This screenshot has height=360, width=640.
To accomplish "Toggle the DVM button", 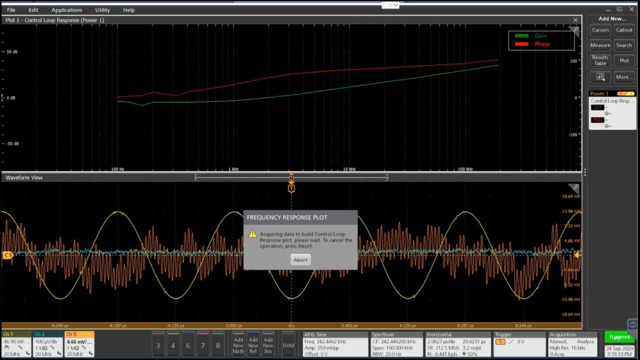I will click(288, 344).
